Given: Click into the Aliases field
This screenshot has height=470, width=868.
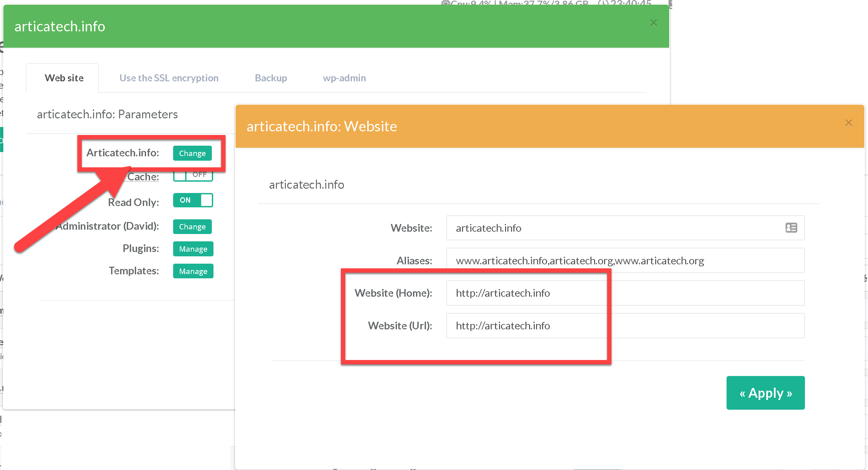Looking at the screenshot, I should pos(625,261).
